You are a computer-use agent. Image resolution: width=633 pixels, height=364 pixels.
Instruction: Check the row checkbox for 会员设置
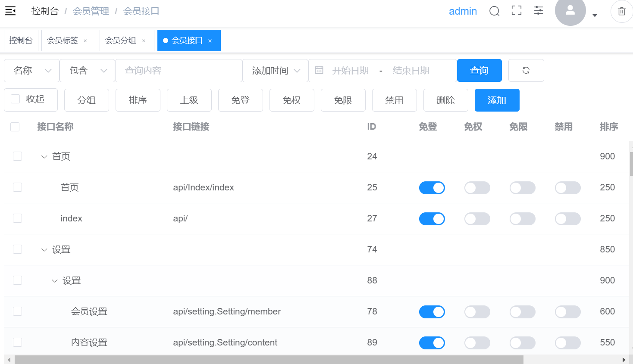(17, 311)
